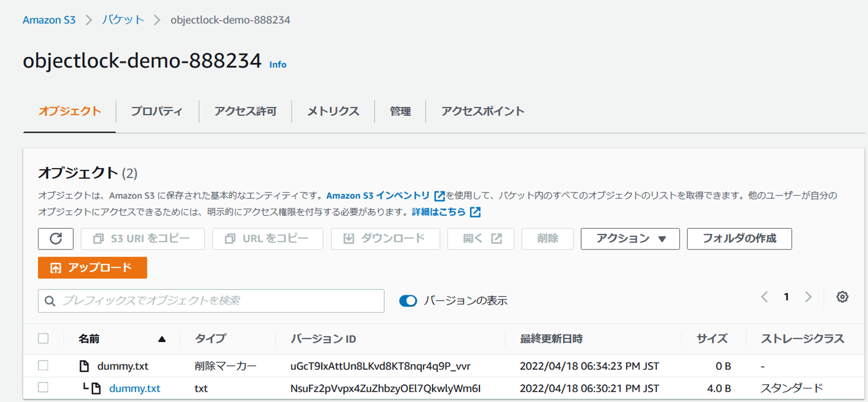Image resolution: width=868 pixels, height=402 pixels.
Task: Go to the next page arrow
Action: [x=808, y=297]
